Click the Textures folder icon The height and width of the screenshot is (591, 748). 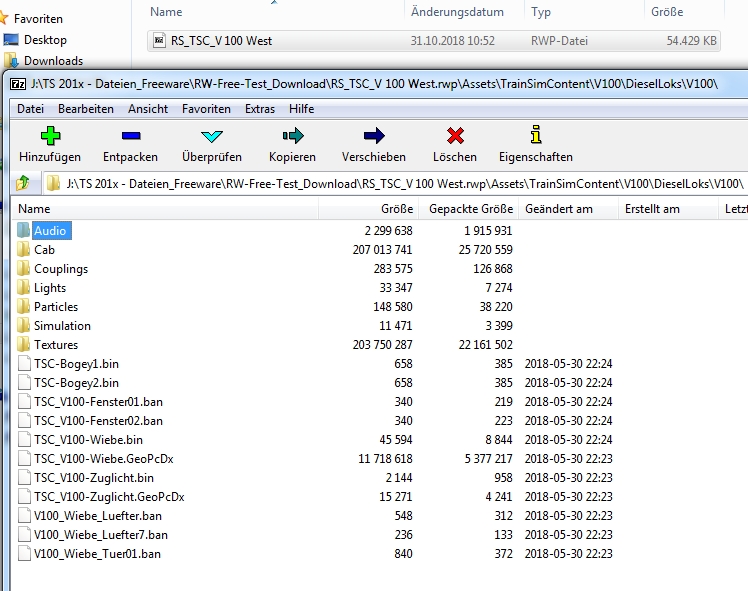(x=23, y=344)
